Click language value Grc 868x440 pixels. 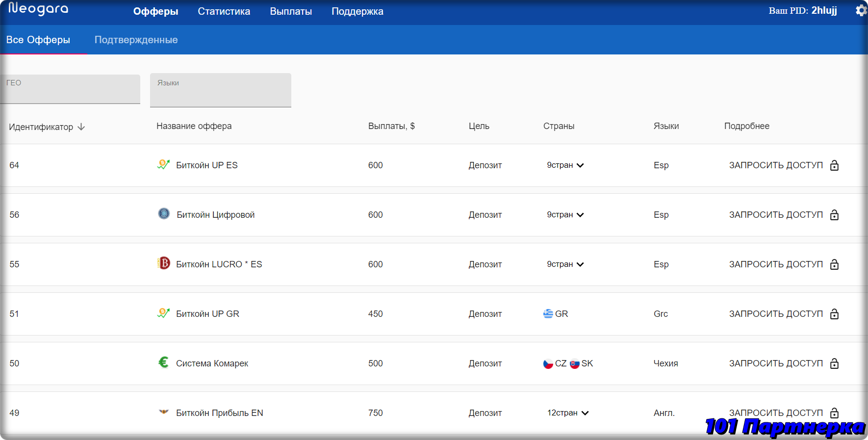[x=661, y=314]
